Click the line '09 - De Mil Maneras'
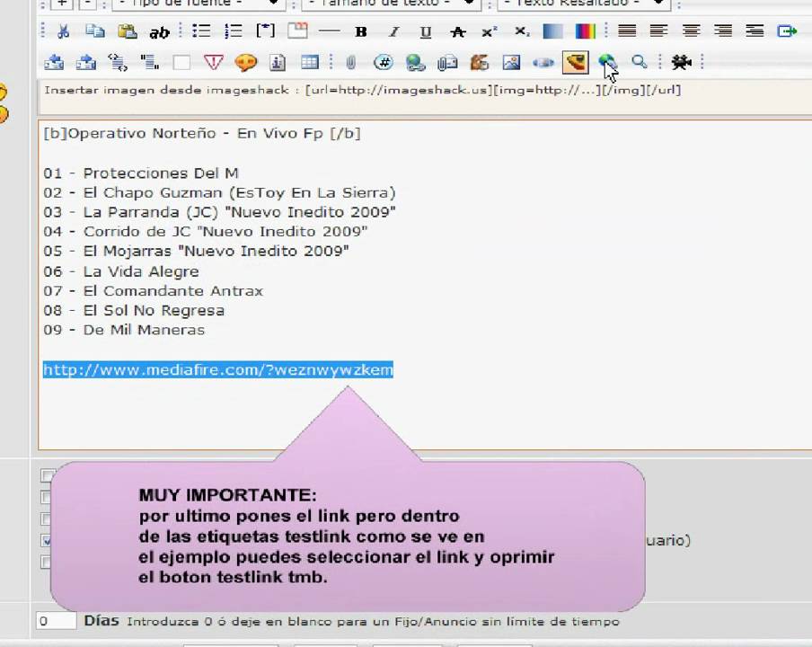 pyautogui.click(x=124, y=330)
